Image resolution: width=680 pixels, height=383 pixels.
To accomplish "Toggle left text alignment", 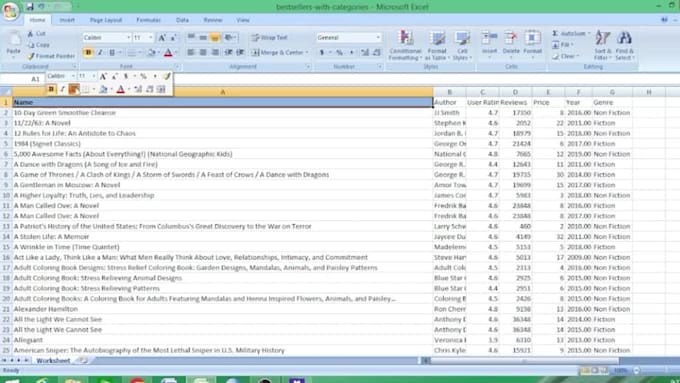I will point(191,52).
